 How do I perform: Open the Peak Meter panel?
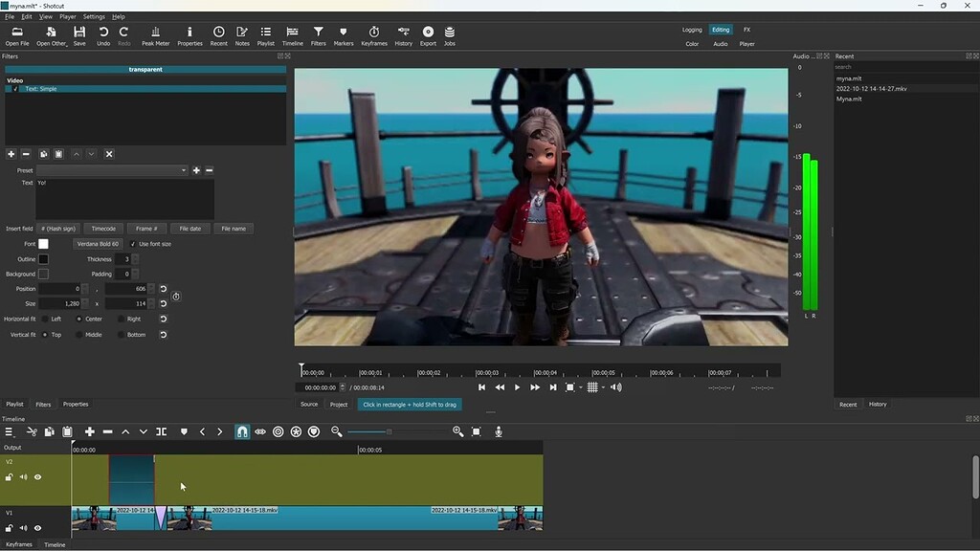(155, 36)
